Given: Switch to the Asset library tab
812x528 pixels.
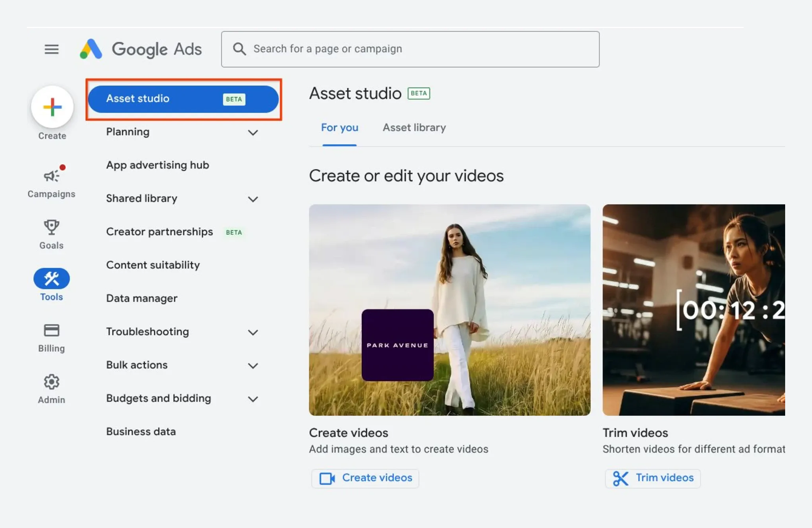Looking at the screenshot, I should pos(414,128).
